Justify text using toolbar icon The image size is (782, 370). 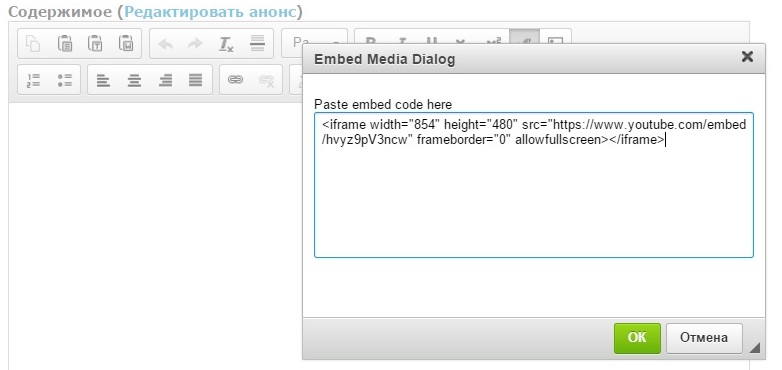(x=196, y=80)
